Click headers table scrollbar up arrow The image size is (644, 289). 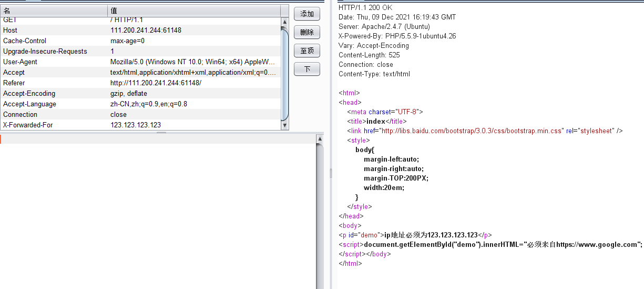285,22
